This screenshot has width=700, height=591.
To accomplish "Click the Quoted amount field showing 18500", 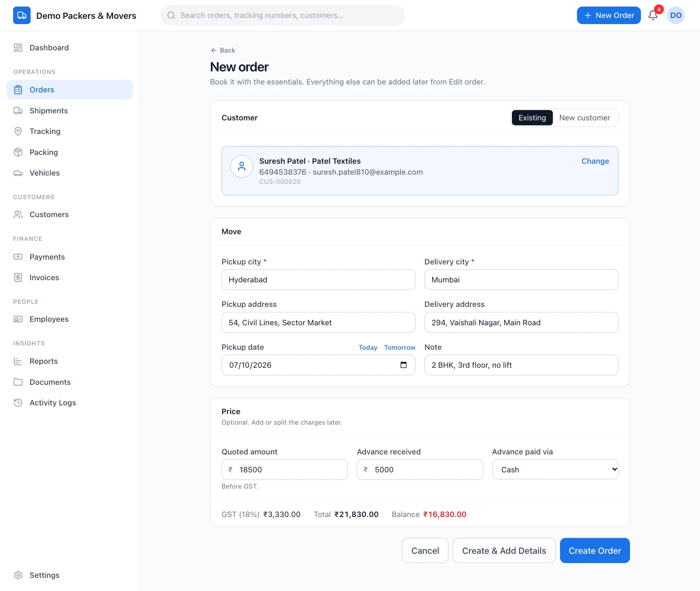I will pos(284,469).
